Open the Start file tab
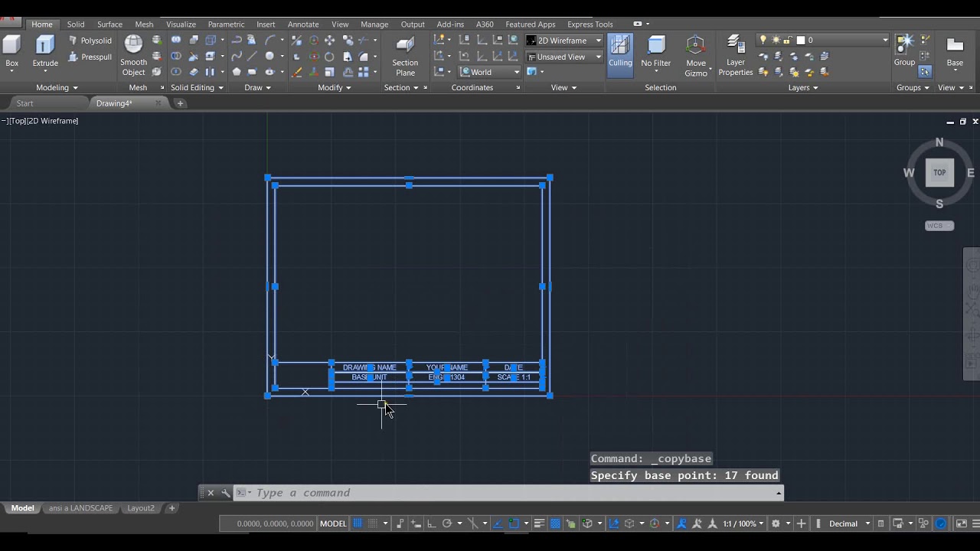The image size is (980, 551). tap(25, 103)
